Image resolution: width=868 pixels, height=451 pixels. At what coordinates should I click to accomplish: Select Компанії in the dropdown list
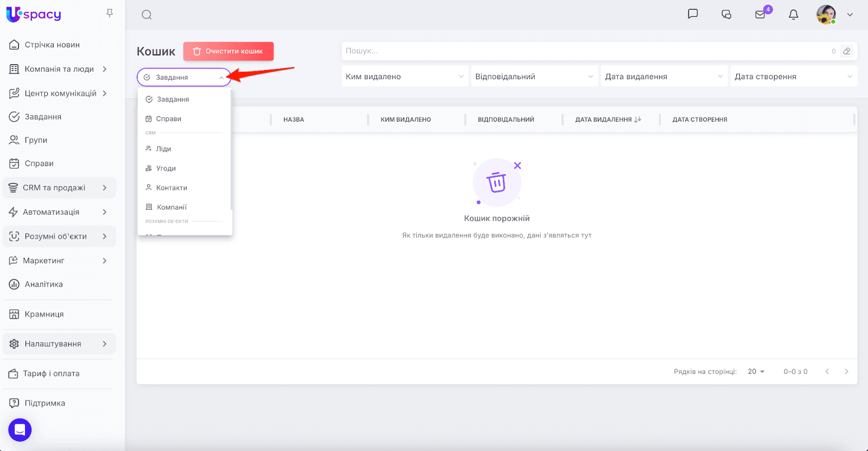click(184, 207)
